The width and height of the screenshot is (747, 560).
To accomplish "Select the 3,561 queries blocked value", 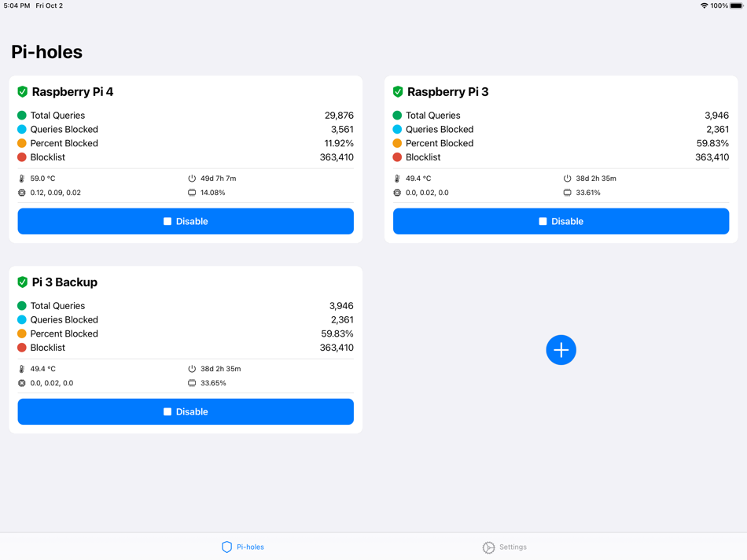I will [x=343, y=129].
